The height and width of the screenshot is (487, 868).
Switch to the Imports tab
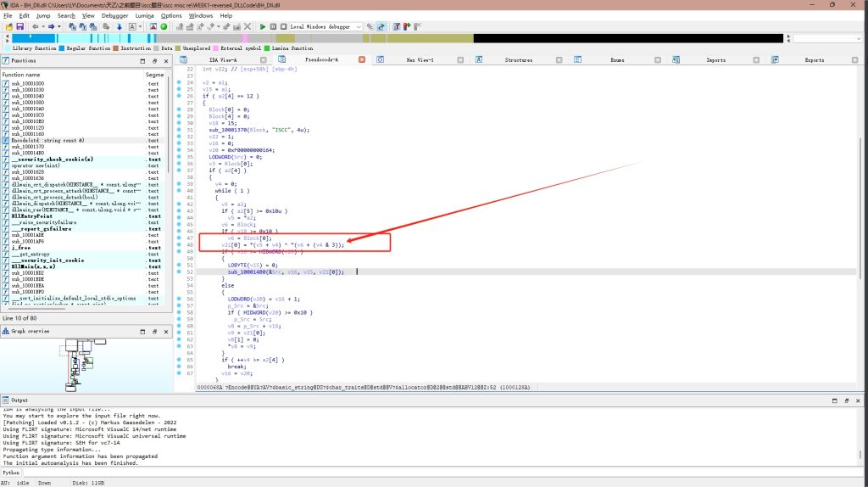click(715, 60)
